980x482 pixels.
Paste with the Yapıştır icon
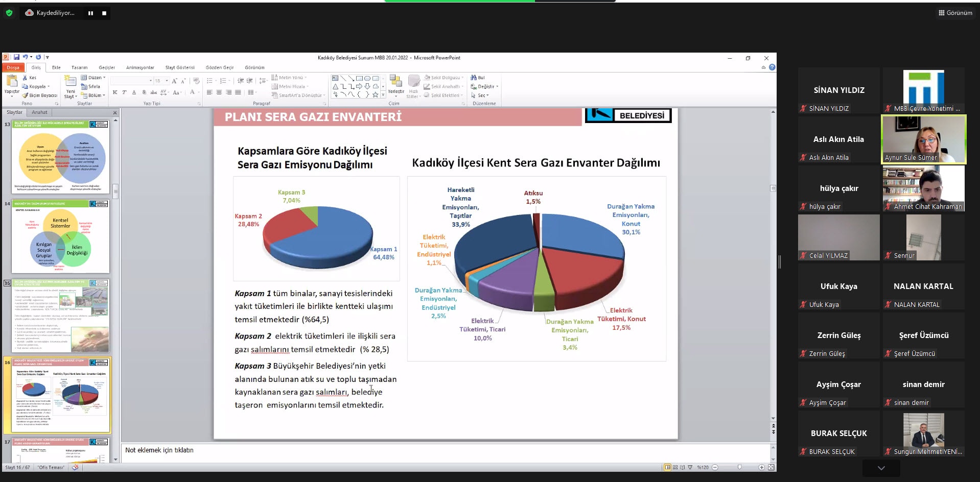(x=12, y=82)
